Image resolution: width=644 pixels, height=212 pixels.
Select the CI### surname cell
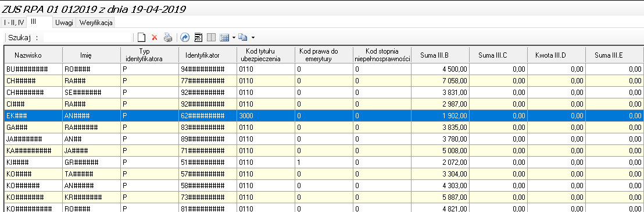33,104
